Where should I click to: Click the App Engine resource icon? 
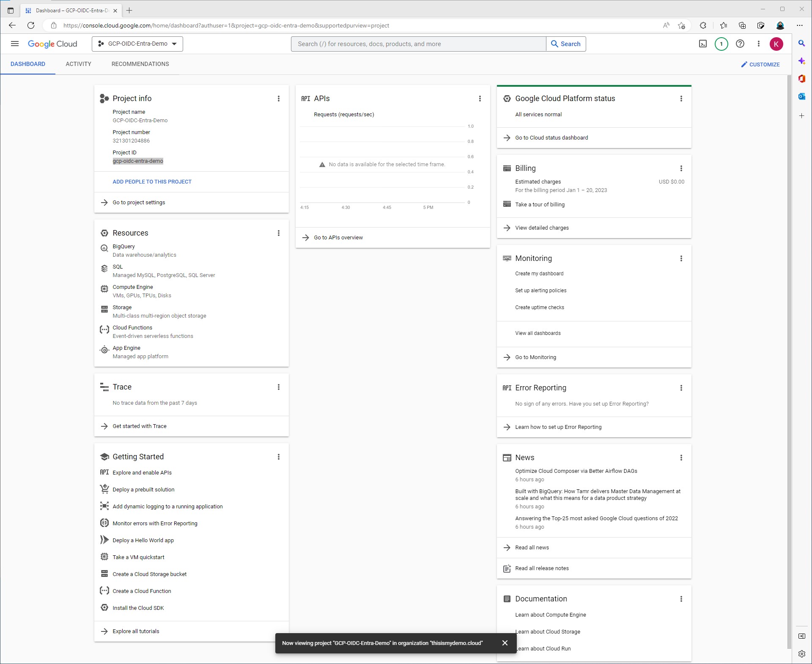(104, 350)
